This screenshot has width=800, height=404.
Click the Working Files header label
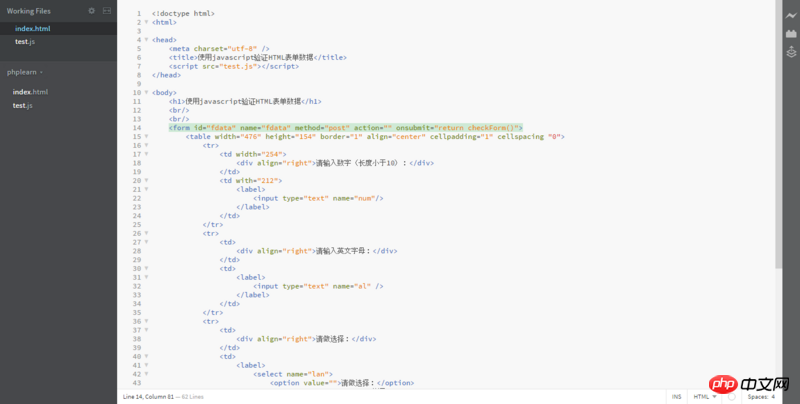point(29,11)
